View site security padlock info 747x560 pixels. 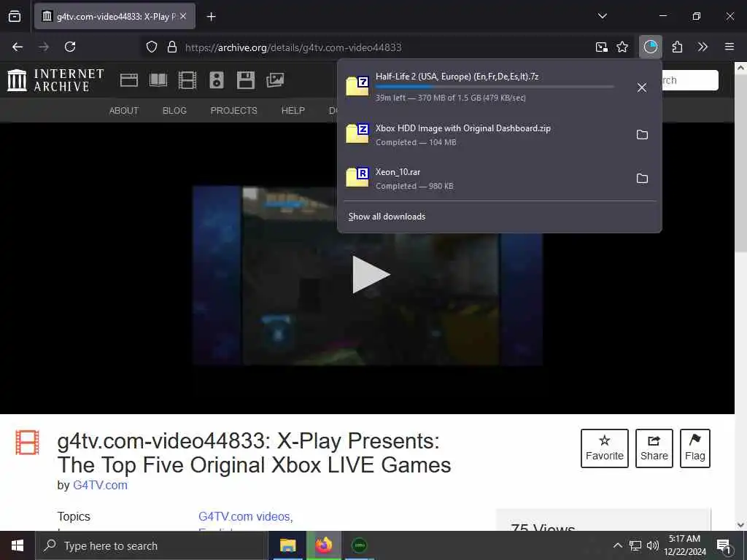(172, 47)
